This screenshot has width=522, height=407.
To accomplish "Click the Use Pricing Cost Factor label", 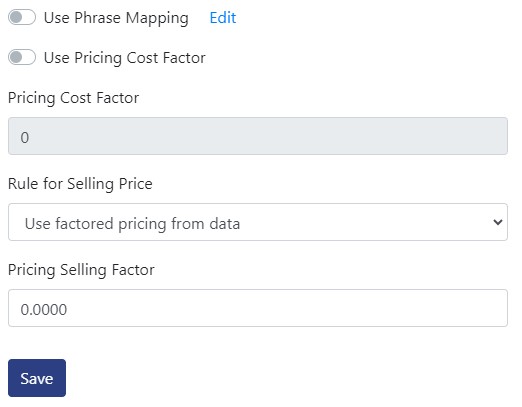I will pyautogui.click(x=125, y=58).
